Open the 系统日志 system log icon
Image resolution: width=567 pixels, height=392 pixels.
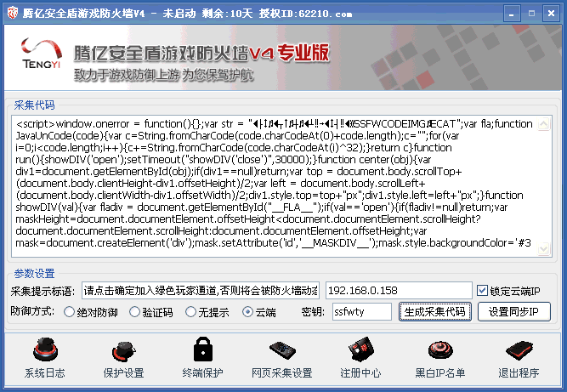[x=45, y=349]
